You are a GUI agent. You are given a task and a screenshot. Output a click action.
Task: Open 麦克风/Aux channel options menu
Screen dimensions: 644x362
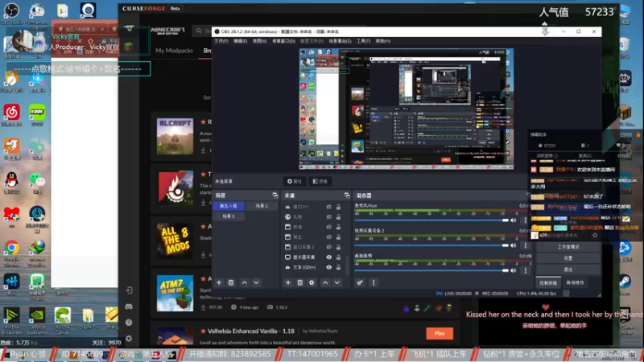[x=526, y=220]
